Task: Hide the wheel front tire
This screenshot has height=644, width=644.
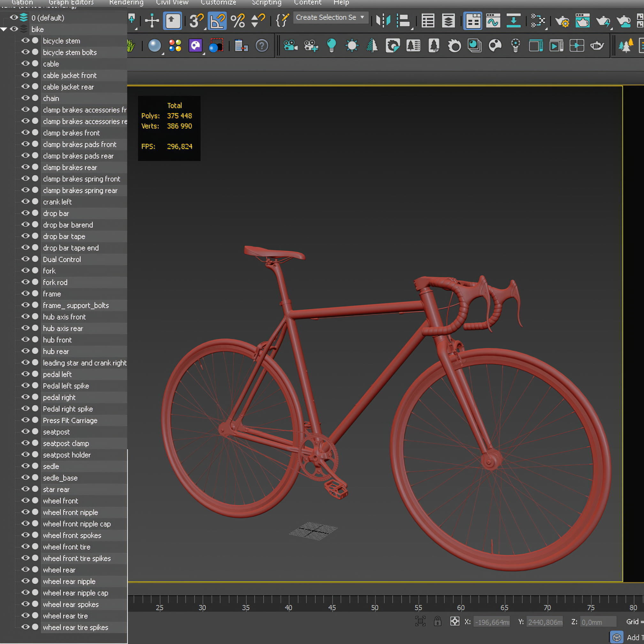Action: point(25,546)
